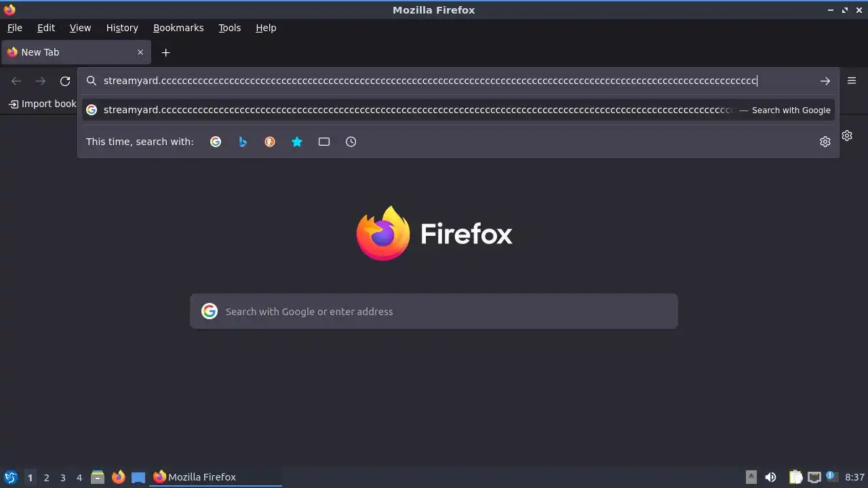Switch to workspace 4

coord(79,477)
